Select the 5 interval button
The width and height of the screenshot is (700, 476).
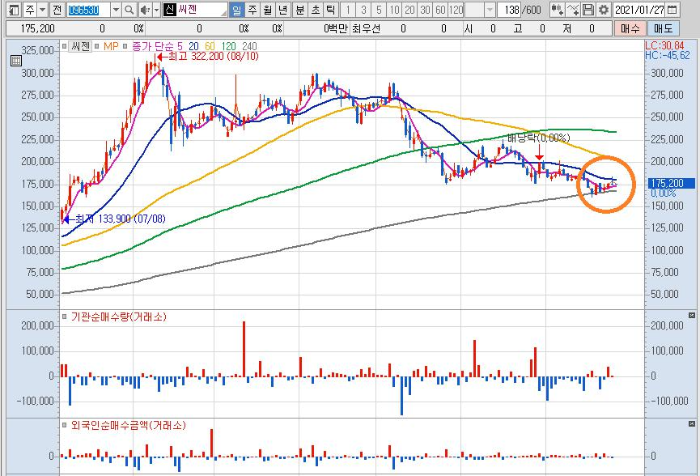(379, 9)
